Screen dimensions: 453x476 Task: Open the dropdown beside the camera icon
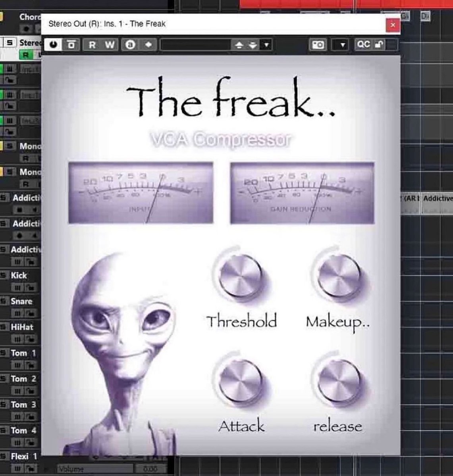343,45
